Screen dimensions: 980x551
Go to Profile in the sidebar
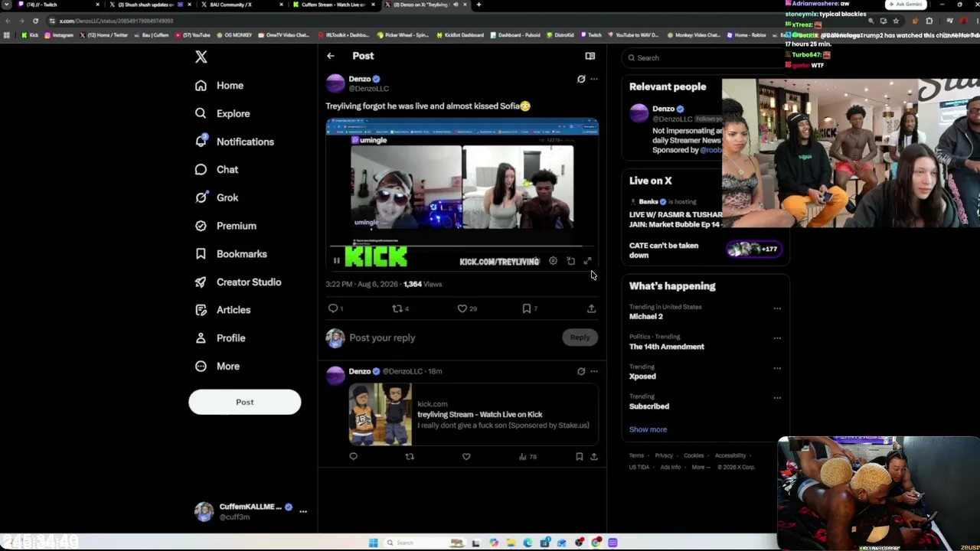(220, 338)
